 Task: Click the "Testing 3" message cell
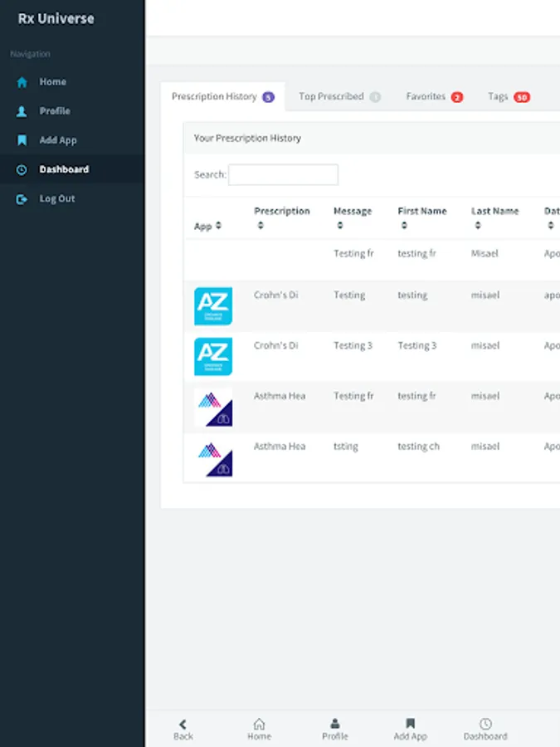coord(353,345)
